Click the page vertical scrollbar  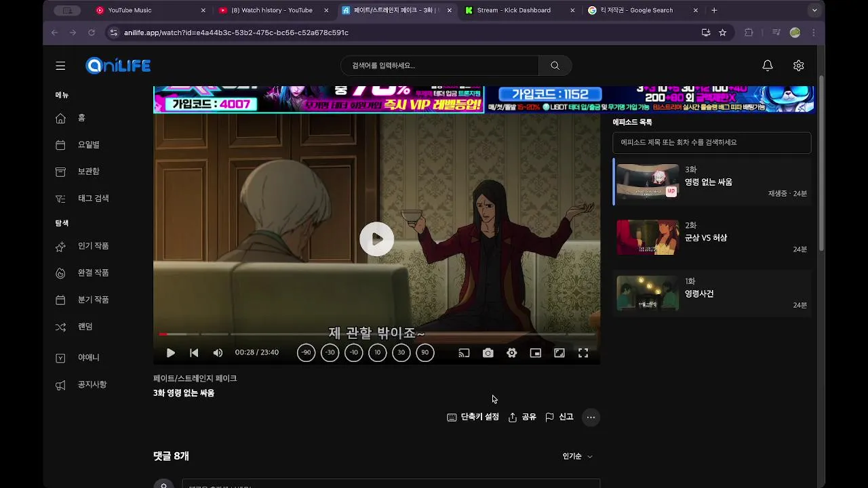pyautogui.click(x=821, y=163)
